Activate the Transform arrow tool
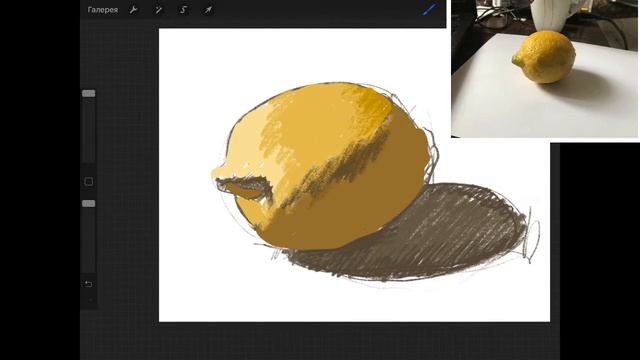Image resolution: width=640 pixels, height=360 pixels. 208,10
